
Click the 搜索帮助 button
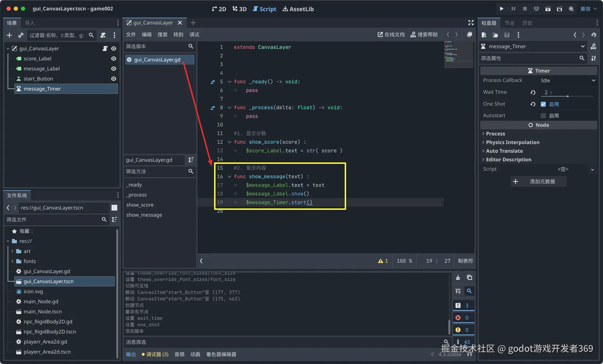[x=424, y=34]
